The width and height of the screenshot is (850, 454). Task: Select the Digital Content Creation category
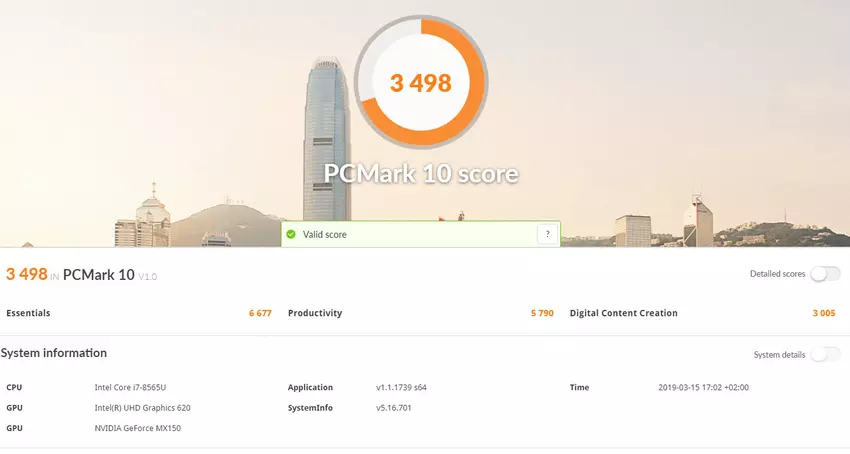point(623,313)
